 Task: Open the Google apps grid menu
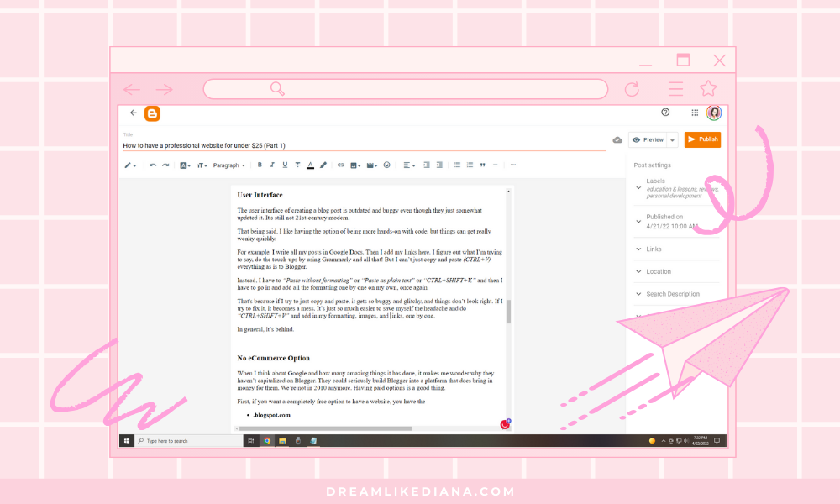695,112
